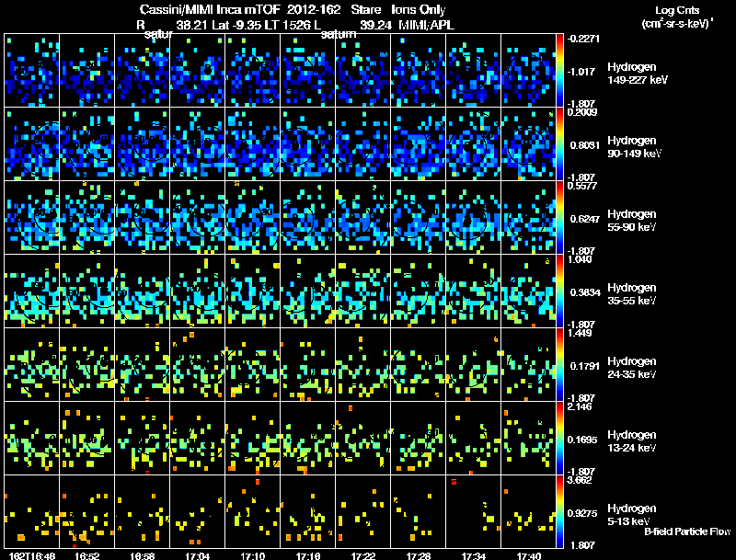Select the 17:28 panel in the 13-24 keV row

tap(419, 438)
